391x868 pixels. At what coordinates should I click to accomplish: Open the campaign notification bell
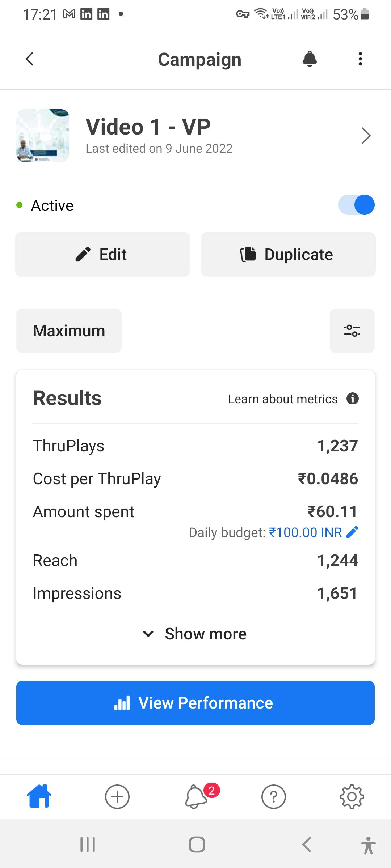[310, 59]
